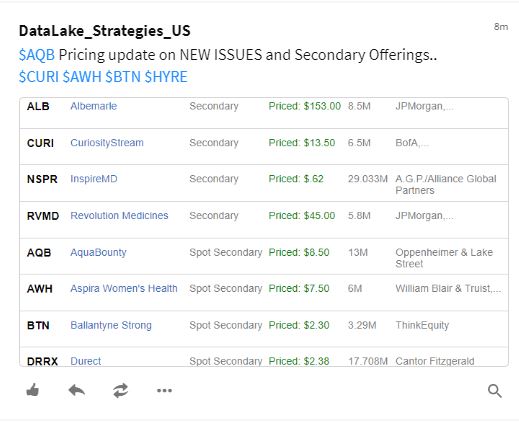The width and height of the screenshot is (519, 427).
Task: Open the $AWH cashtag link
Action: pyautogui.click(x=82, y=77)
